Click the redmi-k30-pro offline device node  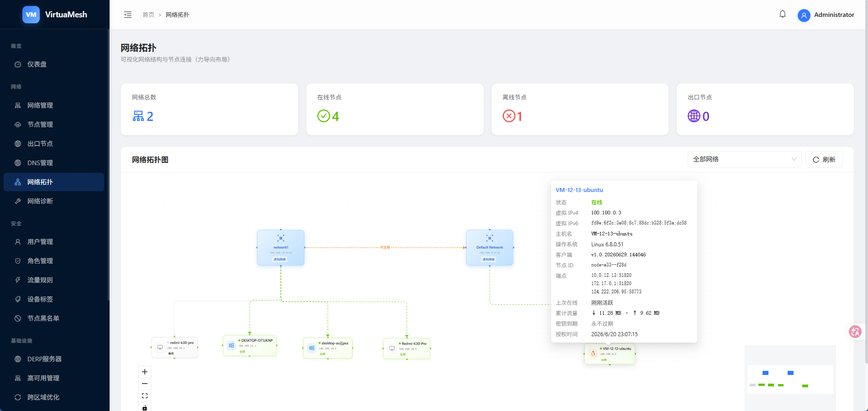pyautogui.click(x=174, y=348)
